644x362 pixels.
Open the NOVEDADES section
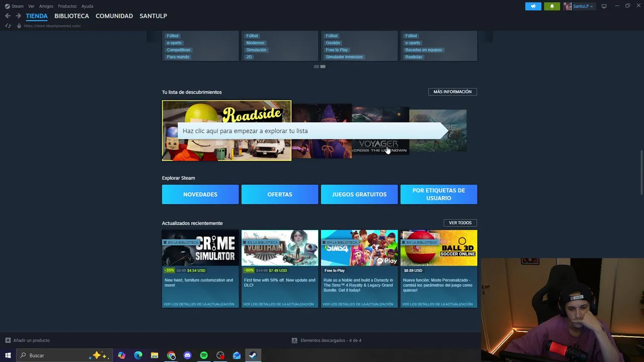(200, 195)
